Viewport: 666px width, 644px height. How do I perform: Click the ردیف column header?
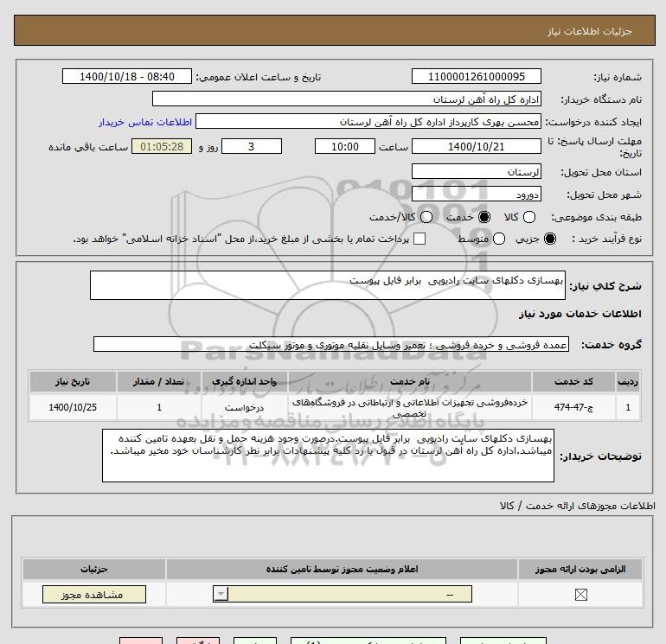tap(628, 381)
